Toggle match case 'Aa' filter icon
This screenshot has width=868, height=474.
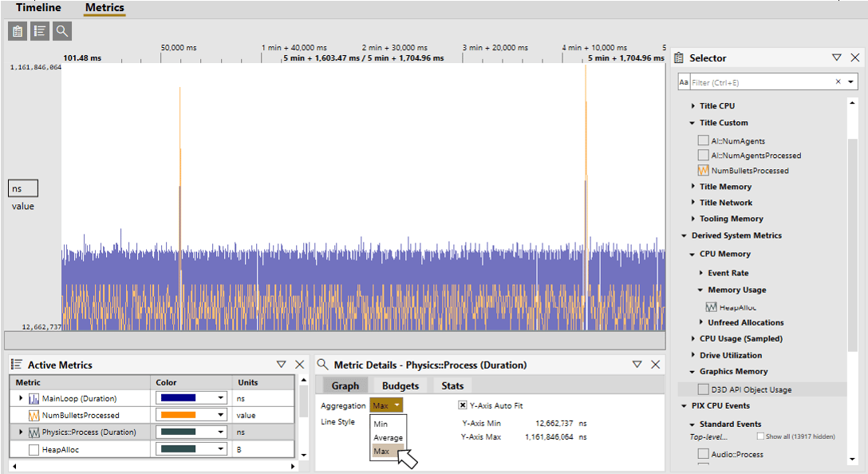click(684, 82)
